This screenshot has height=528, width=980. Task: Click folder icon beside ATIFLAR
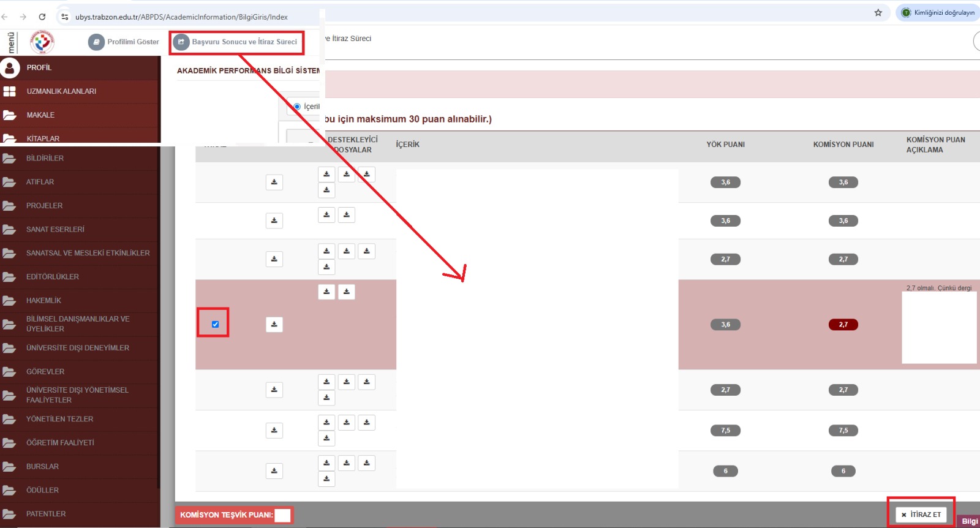[9, 182]
